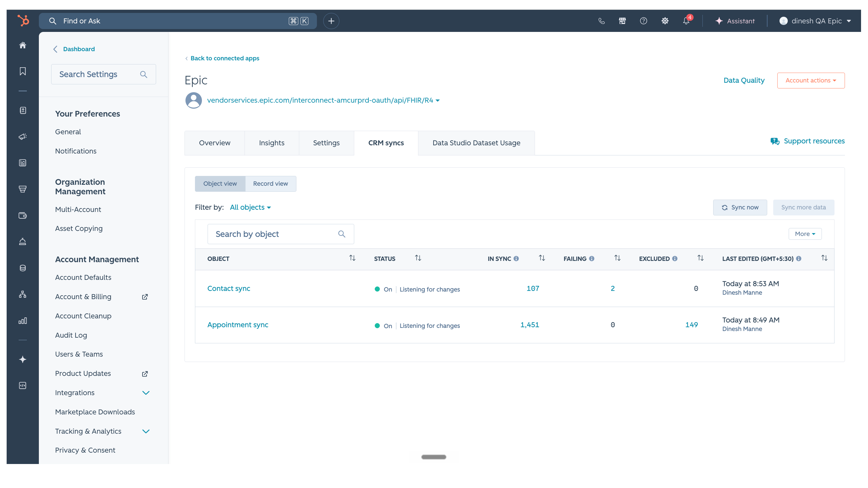This screenshot has height=488, width=868.
Task: Focus the Search Settings field
Action: coord(103,74)
